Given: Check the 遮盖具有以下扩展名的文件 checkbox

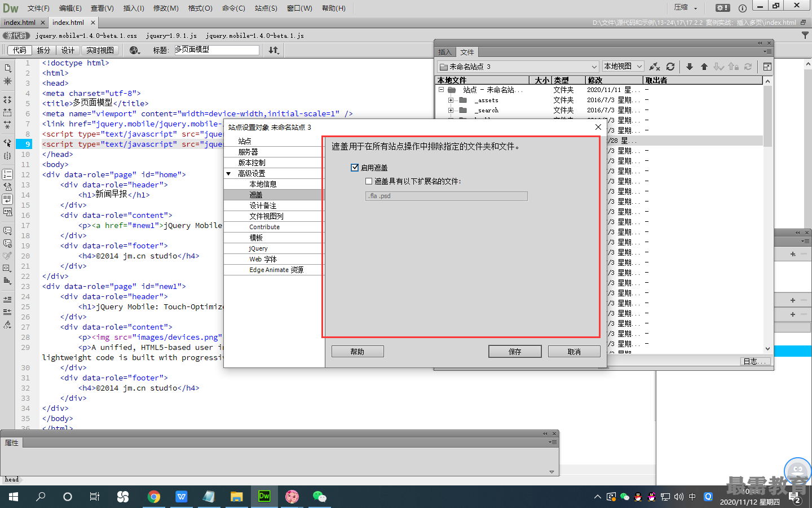Looking at the screenshot, I should [369, 181].
